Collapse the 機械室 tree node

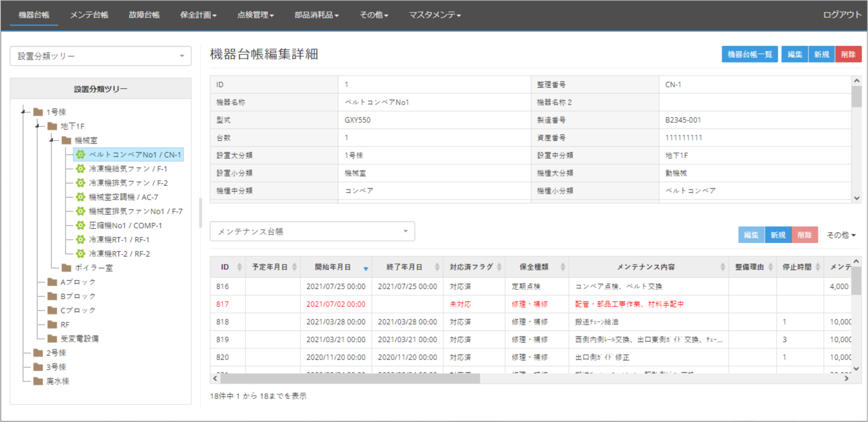[52, 140]
